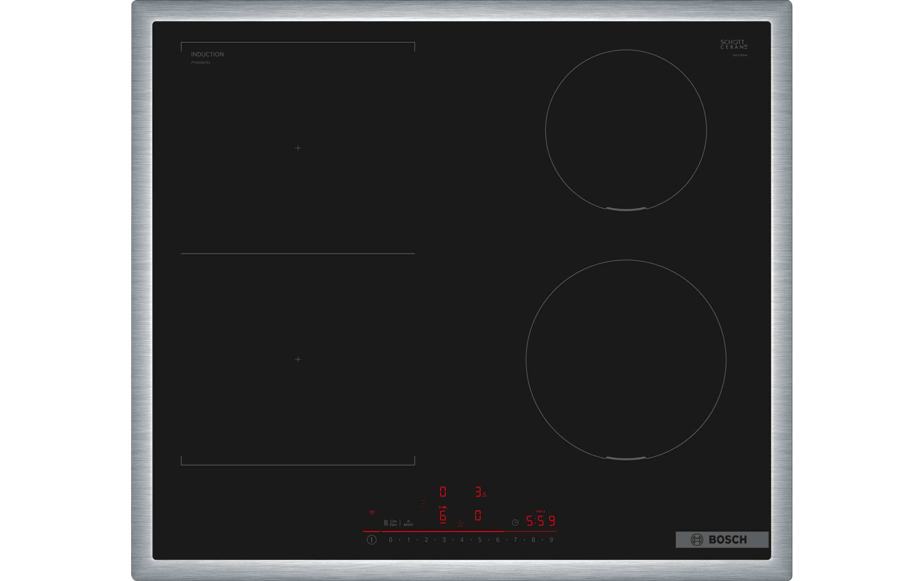
Task: Click the Schott Ceran logo
Action: [733, 45]
